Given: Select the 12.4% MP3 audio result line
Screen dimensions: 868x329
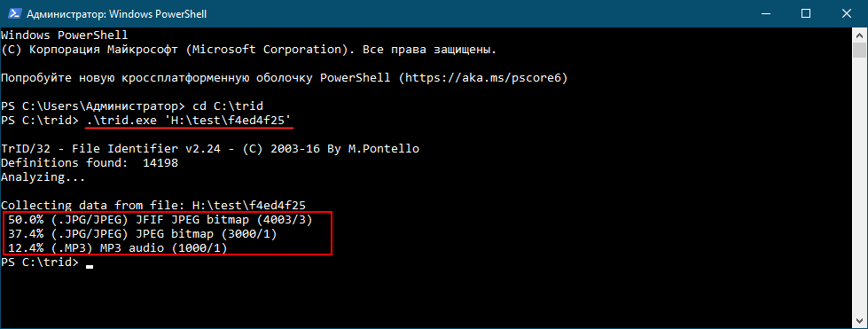Looking at the screenshot, I should coord(118,248).
